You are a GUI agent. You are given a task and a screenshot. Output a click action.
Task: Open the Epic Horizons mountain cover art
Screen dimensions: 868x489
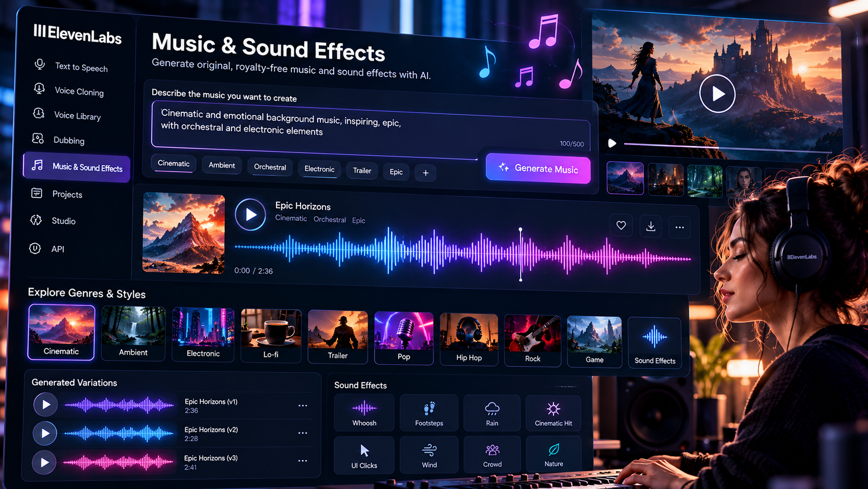pos(184,233)
